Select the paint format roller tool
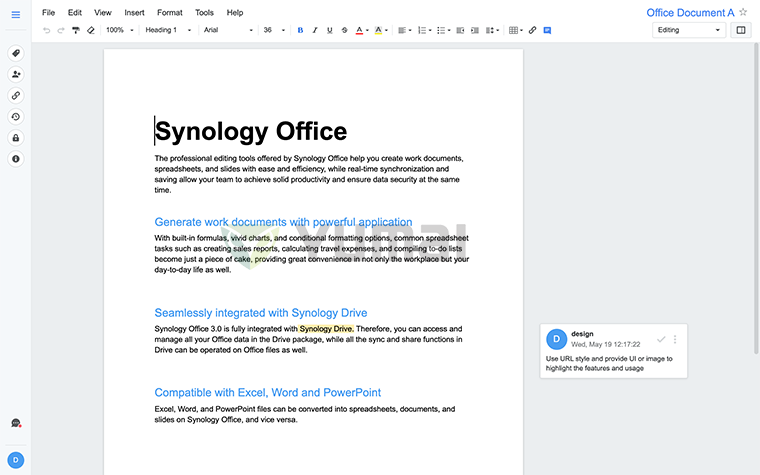The height and width of the screenshot is (475, 760). pyautogui.click(x=76, y=31)
